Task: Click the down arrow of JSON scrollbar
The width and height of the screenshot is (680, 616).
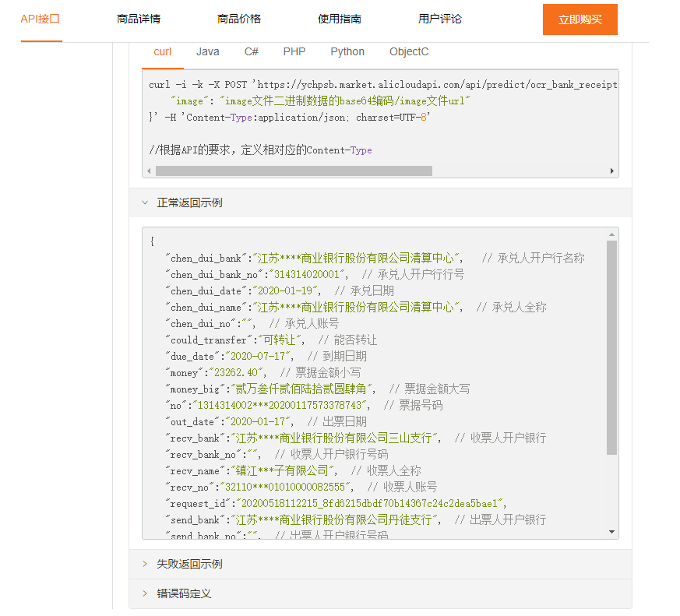Action: pos(611,532)
